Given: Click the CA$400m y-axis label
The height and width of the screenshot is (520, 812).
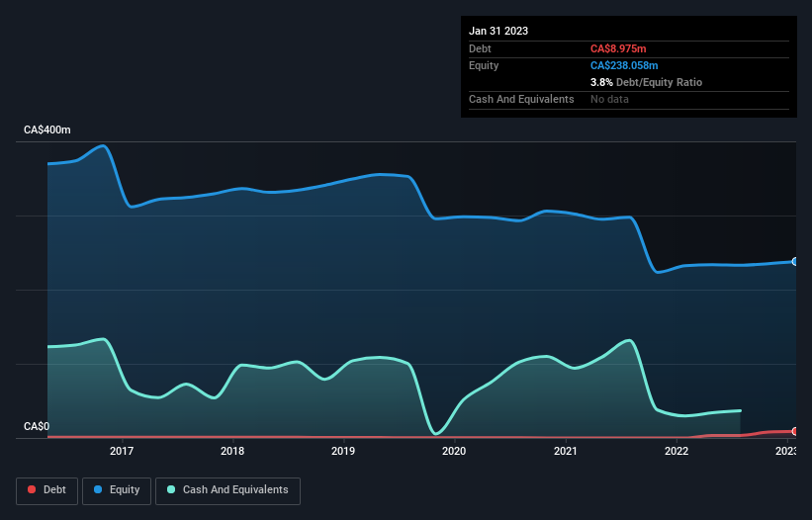Looking at the screenshot, I should [x=47, y=130].
